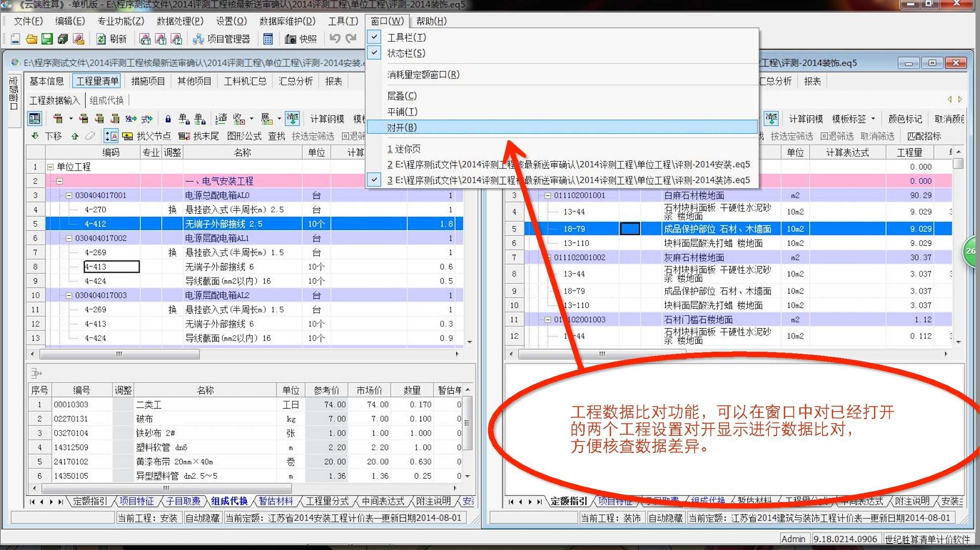Image resolution: width=980 pixels, height=550 pixels.
Task: Toggle 自动隐藏 in right window status bar
Action: (665, 518)
